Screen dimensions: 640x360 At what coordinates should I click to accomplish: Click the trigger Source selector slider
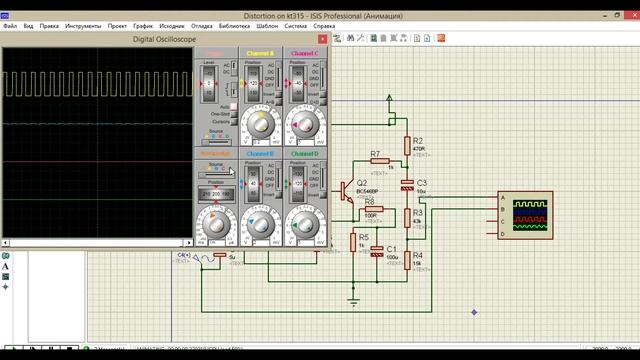(x=216, y=142)
